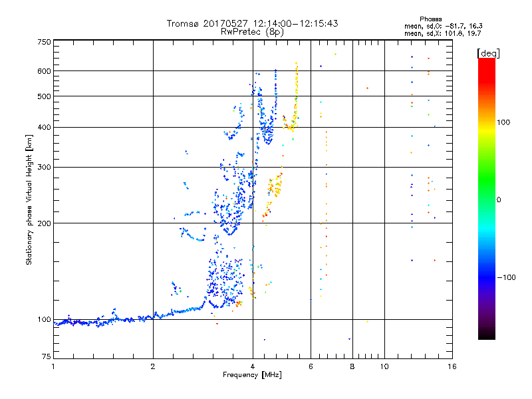
Task: Click the "mean, sd,X: 101.8, 19.7" line
Action: click(x=442, y=33)
